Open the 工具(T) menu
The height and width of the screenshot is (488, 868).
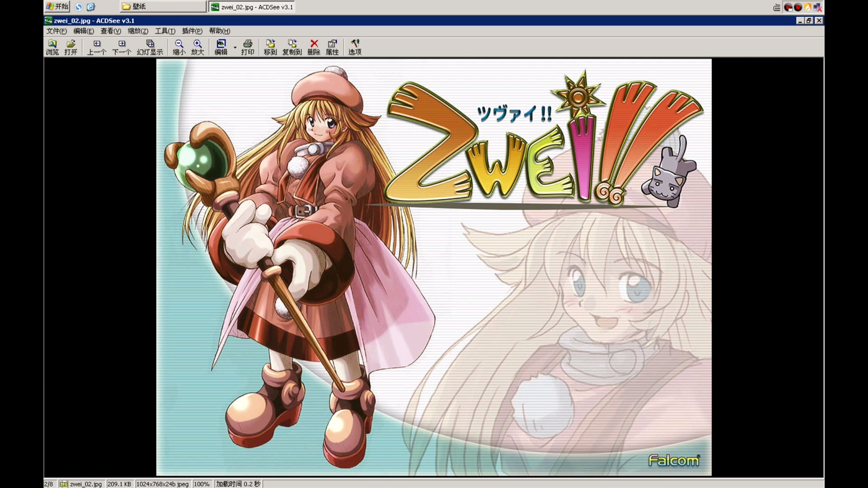tap(165, 31)
